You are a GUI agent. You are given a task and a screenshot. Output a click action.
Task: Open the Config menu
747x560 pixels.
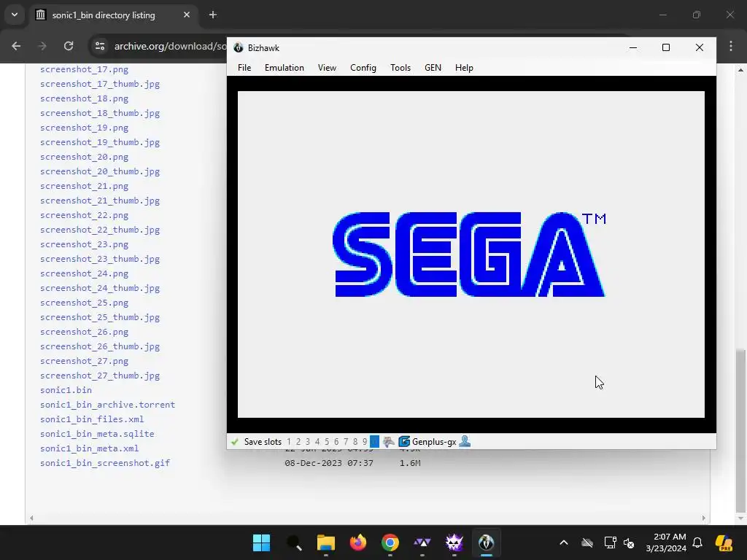click(363, 68)
